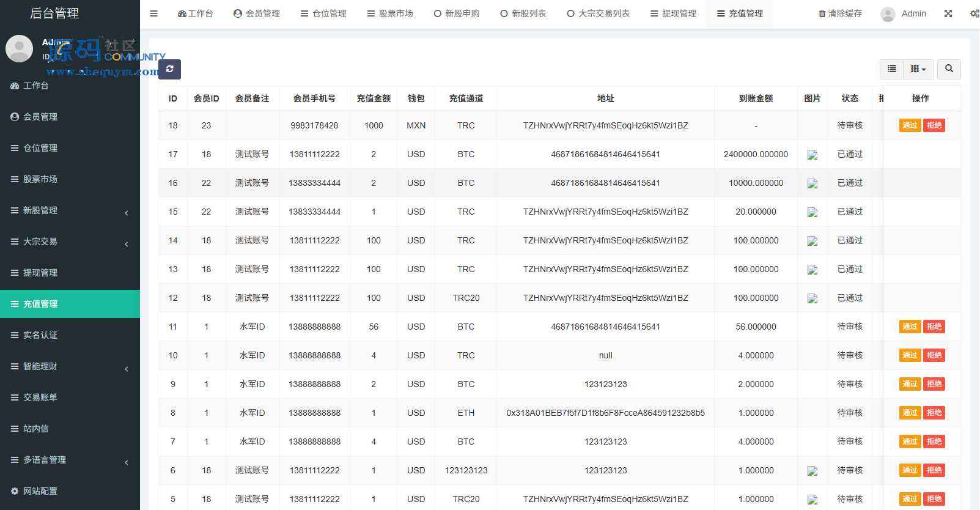Open the settings gears icon top-right
Screen dimensions: 980x510
tap(974, 13)
